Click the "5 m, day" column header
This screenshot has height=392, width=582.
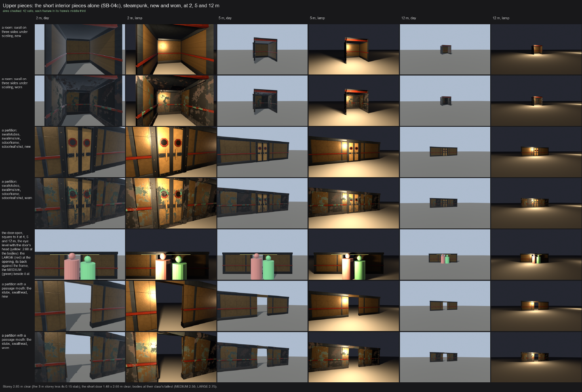225,18
